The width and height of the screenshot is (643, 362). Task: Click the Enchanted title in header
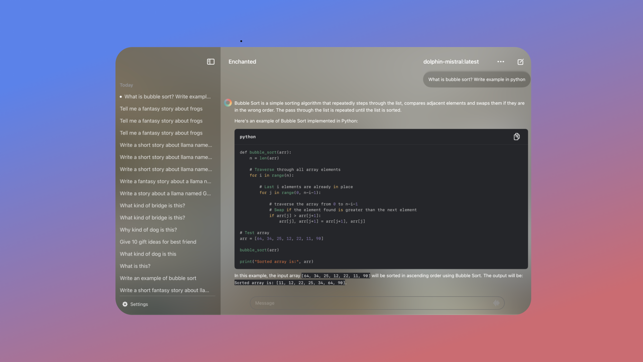[242, 62]
